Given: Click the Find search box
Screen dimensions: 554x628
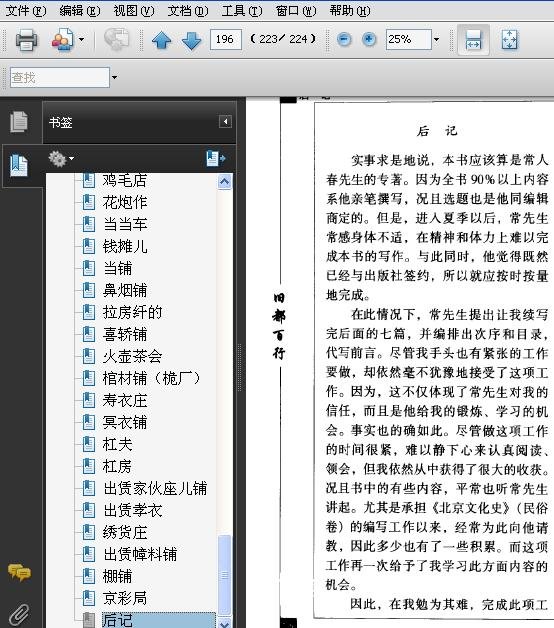Looking at the screenshot, I should click(x=60, y=77).
